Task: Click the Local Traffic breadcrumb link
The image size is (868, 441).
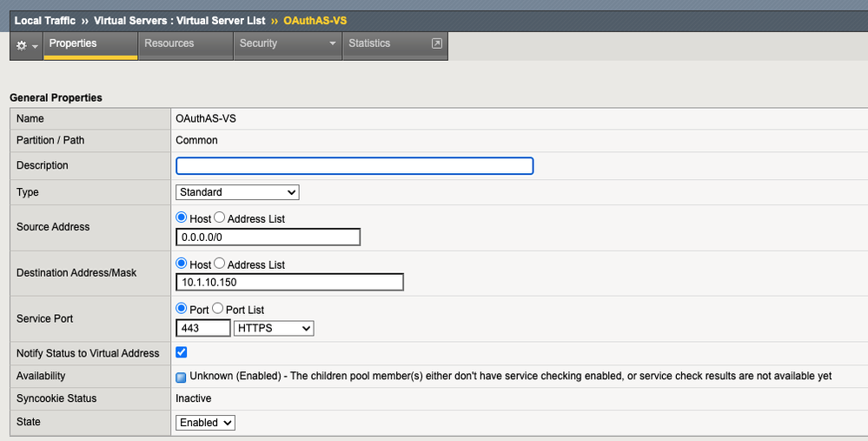Action: [45, 20]
